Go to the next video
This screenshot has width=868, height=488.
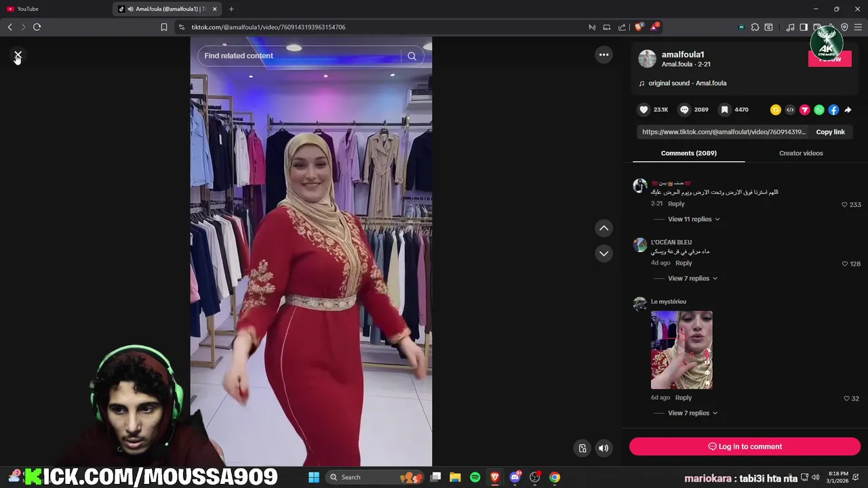[604, 253]
